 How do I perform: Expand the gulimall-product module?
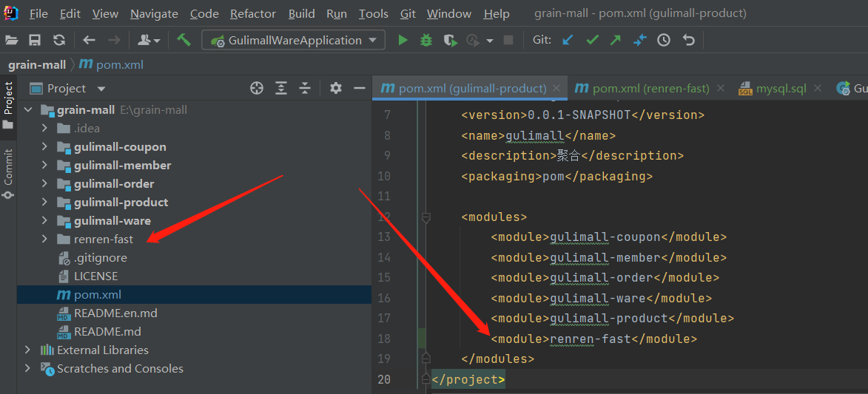tap(45, 203)
